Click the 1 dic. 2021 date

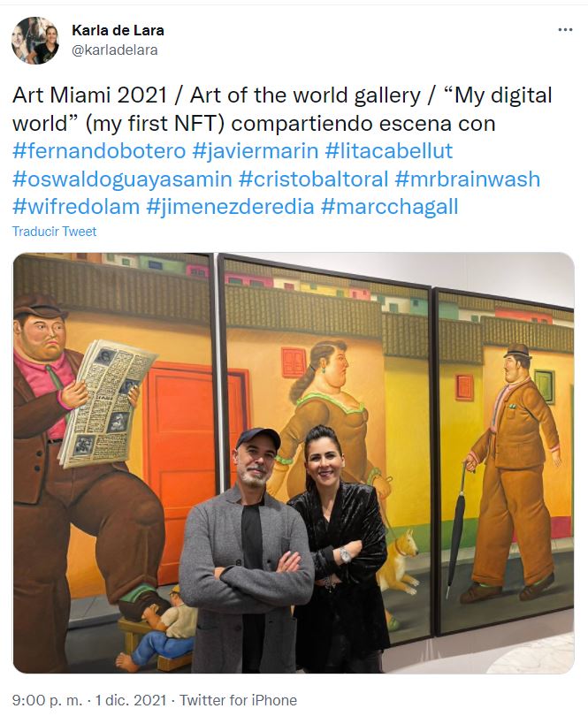point(131,700)
